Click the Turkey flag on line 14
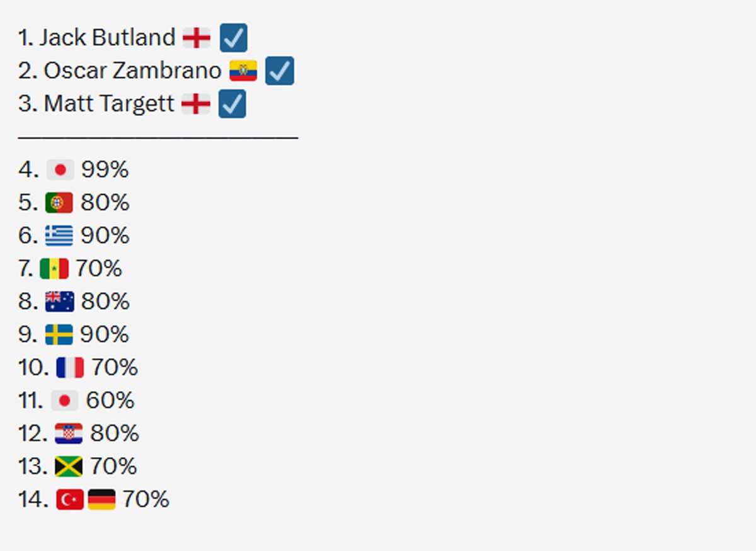 tap(70, 499)
